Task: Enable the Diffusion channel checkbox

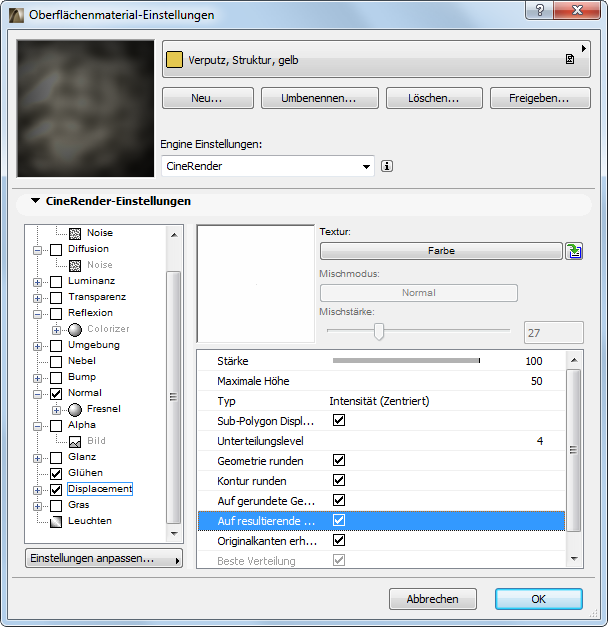Action: [56, 250]
